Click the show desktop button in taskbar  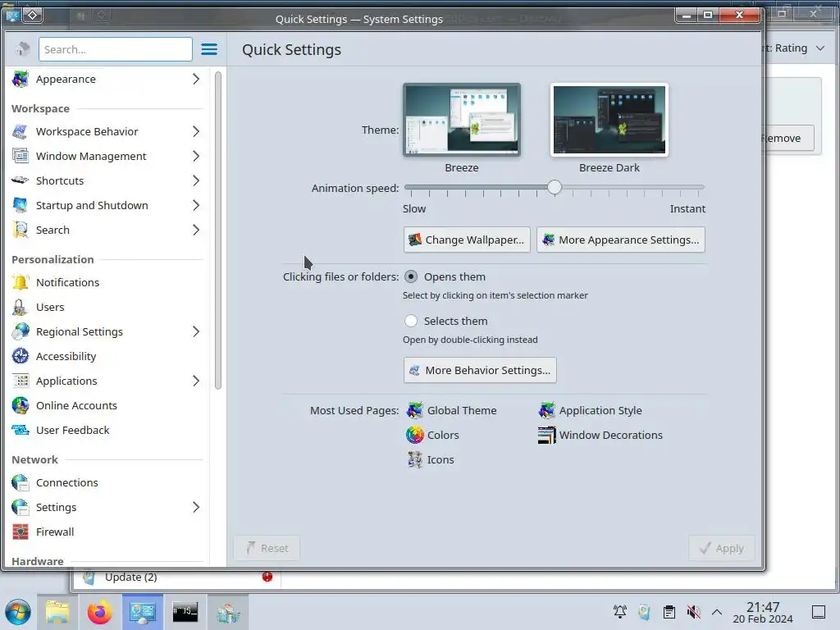819,612
